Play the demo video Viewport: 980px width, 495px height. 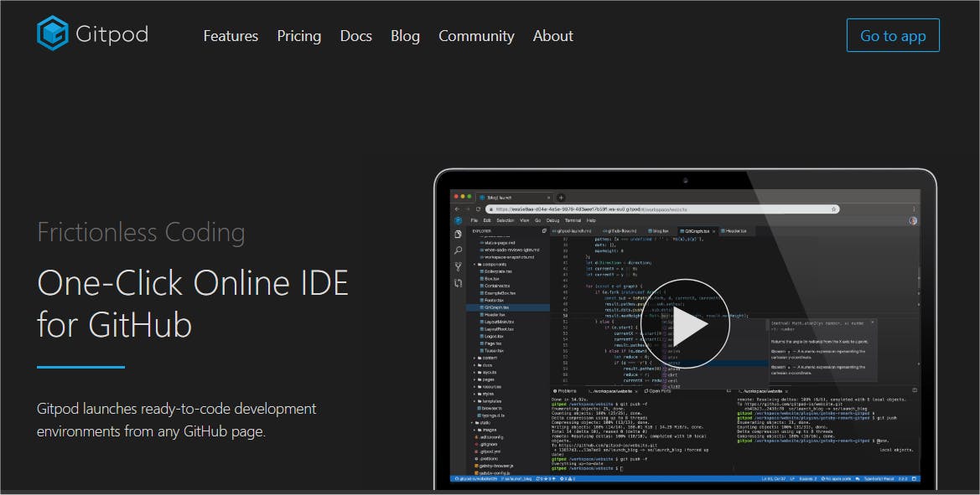tap(685, 324)
